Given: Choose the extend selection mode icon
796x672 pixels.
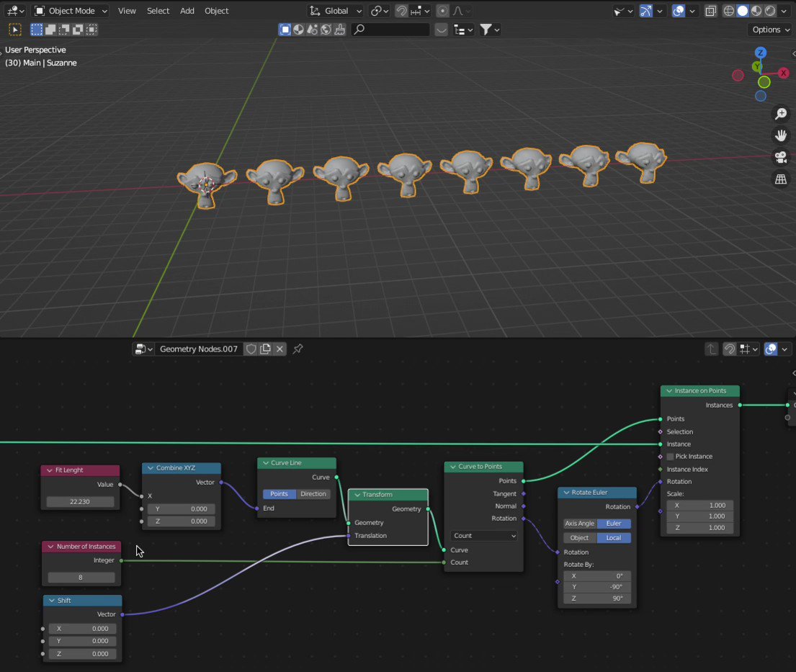Looking at the screenshot, I should pos(50,30).
